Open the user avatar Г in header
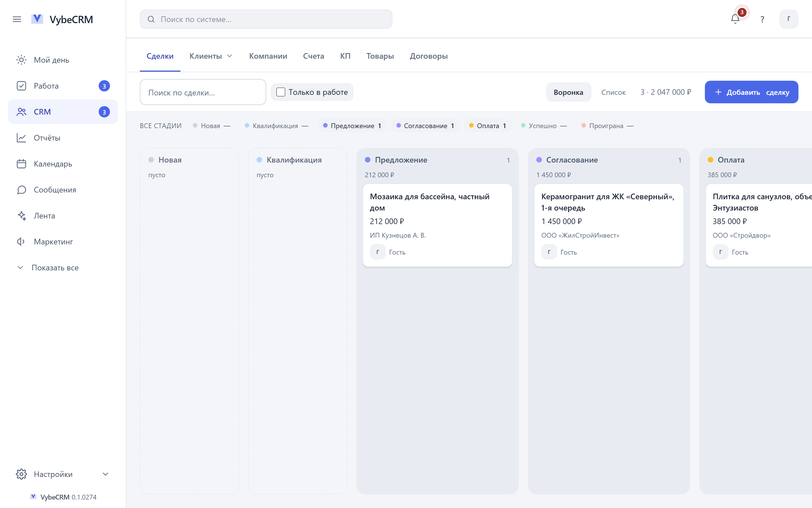 (789, 19)
